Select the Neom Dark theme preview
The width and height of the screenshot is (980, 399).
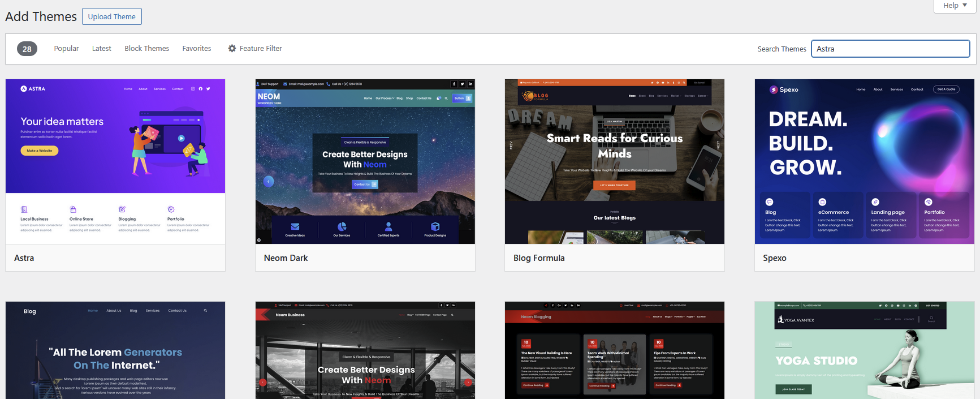click(x=365, y=161)
